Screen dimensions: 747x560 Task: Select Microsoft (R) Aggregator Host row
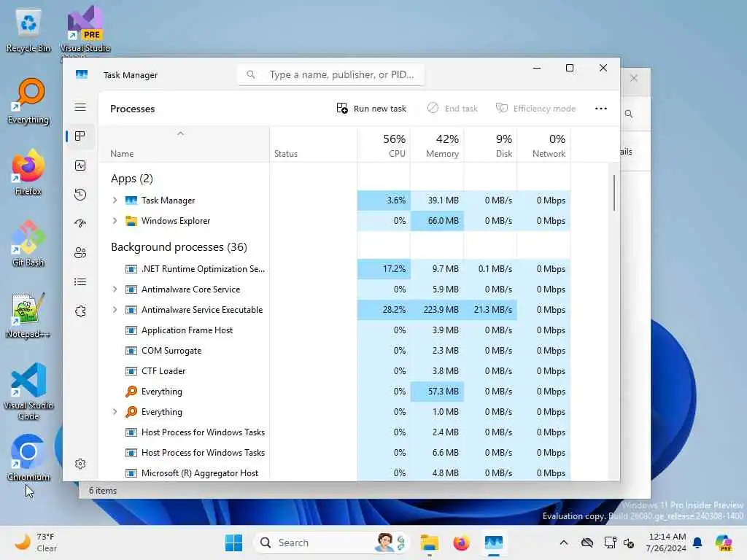(x=335, y=473)
